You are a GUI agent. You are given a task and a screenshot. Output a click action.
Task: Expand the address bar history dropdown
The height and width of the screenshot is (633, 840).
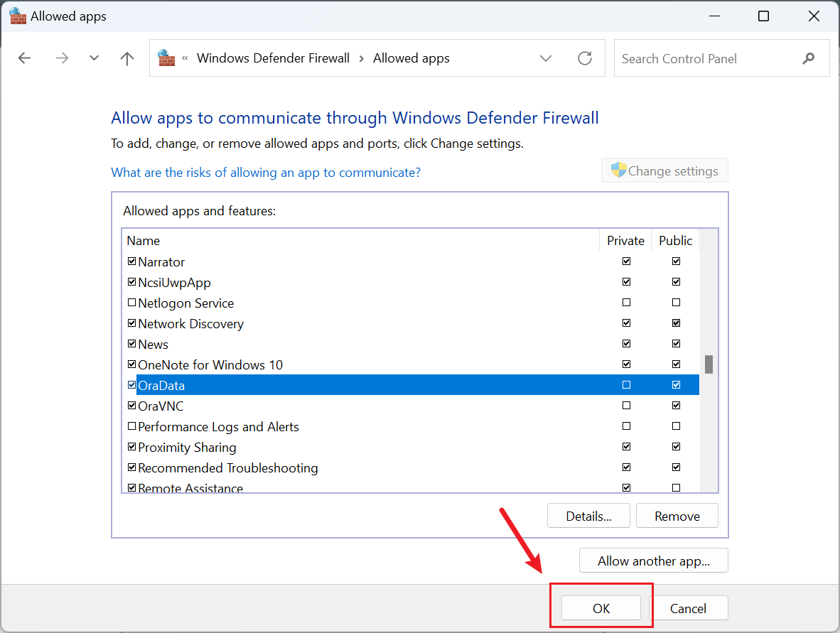point(545,58)
